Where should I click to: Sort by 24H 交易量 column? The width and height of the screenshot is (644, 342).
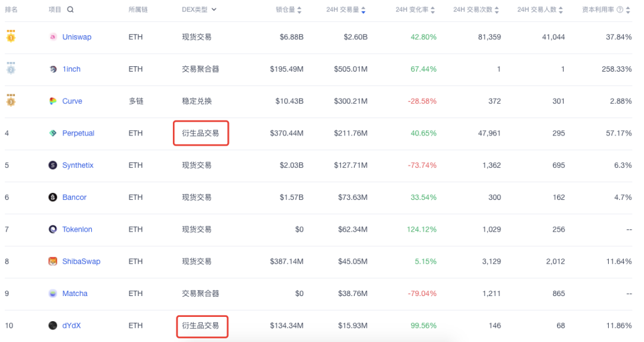click(x=363, y=10)
